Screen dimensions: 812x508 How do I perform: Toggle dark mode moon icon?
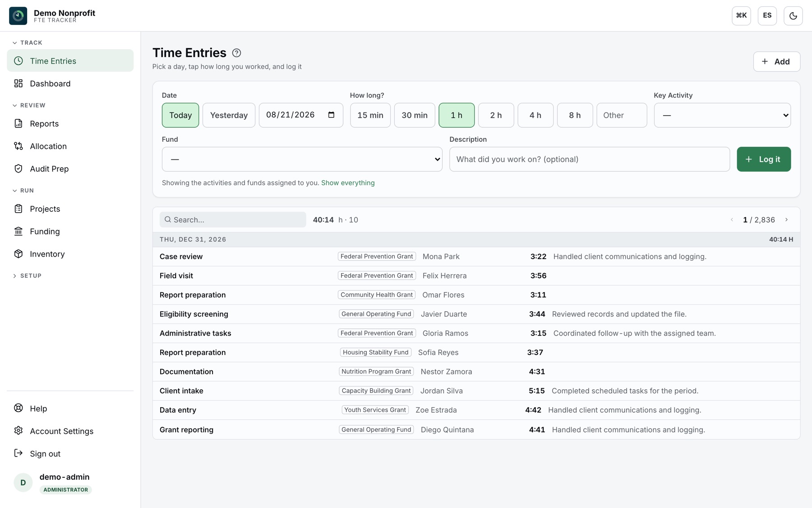[x=793, y=16]
